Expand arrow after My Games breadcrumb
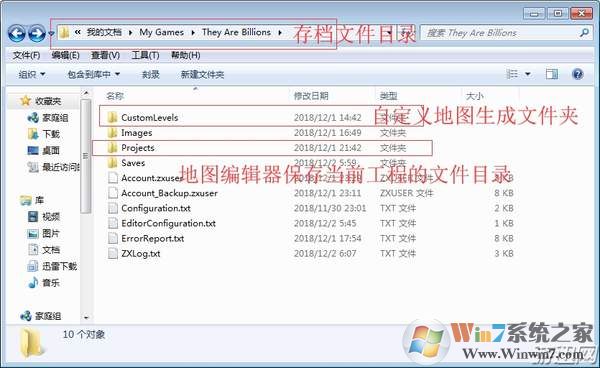Image resolution: width=600 pixels, height=368 pixels. (193, 33)
